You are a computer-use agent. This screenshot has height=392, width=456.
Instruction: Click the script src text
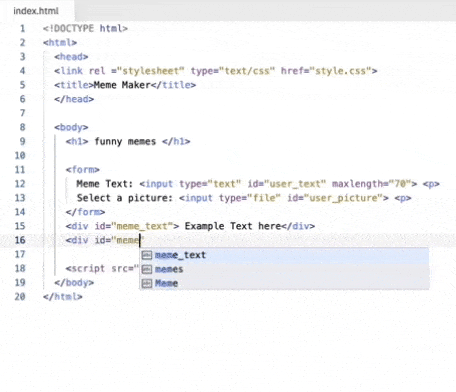[102, 269]
